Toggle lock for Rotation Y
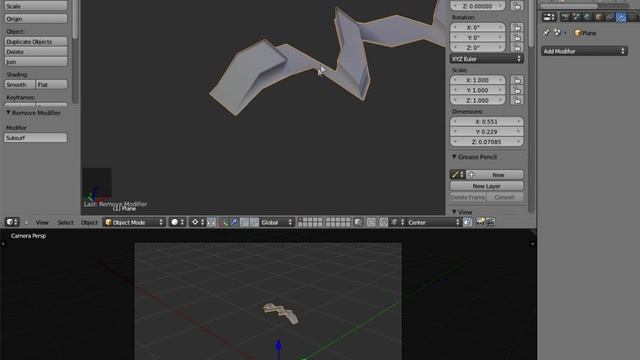The width and height of the screenshot is (640, 360). tap(517, 38)
